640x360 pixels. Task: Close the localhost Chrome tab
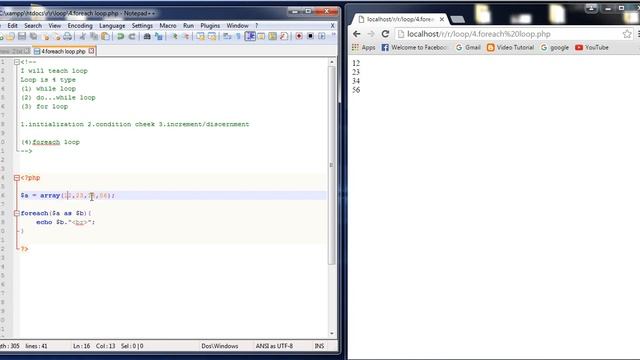442,19
